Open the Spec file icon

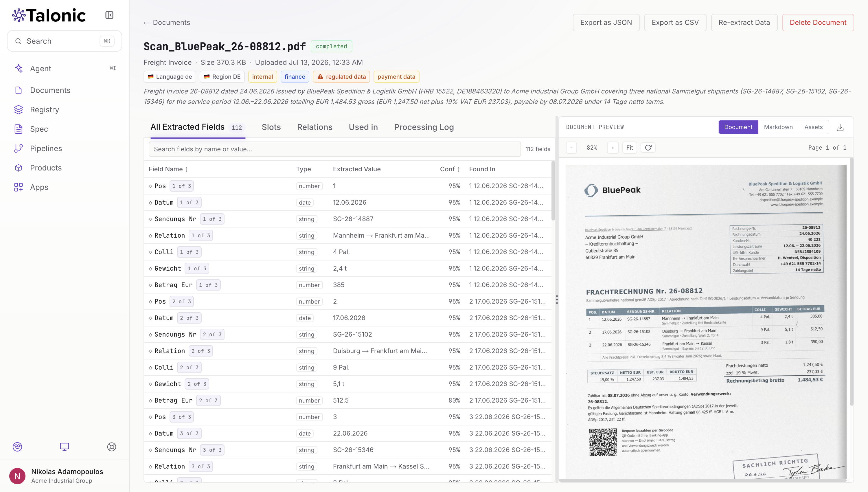(19, 129)
